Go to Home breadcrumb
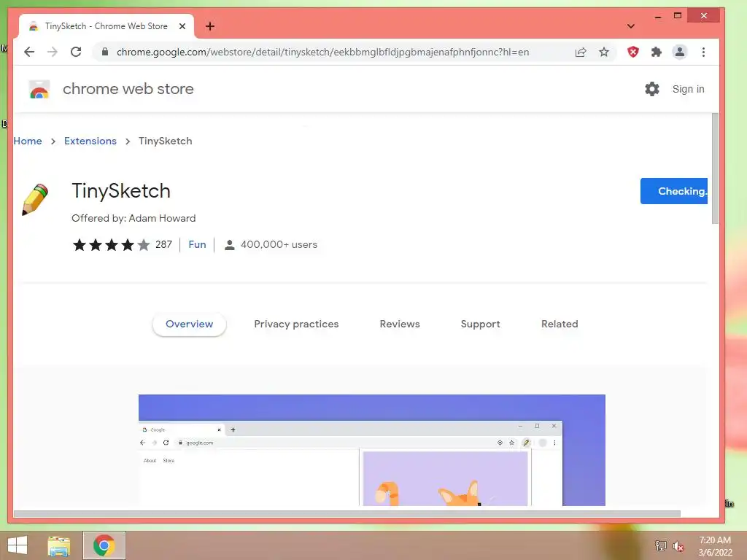 (x=28, y=141)
